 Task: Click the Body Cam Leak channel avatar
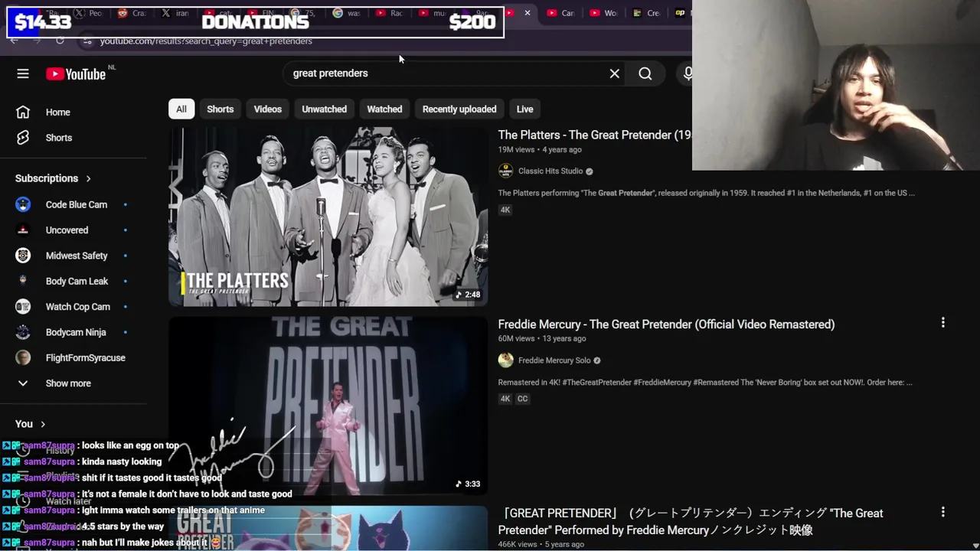tap(23, 281)
